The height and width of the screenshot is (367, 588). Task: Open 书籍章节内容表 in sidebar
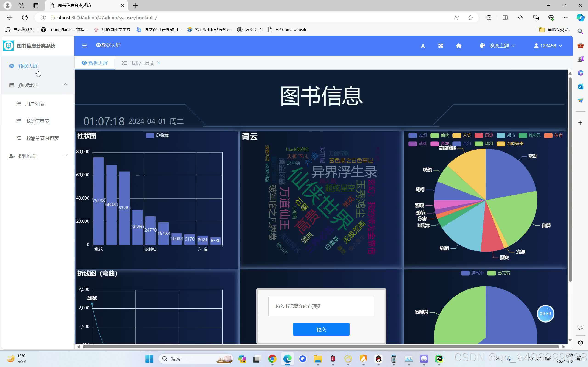[x=42, y=138]
